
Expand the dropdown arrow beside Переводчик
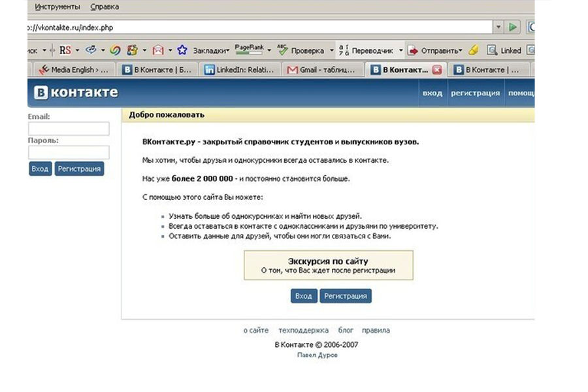coord(401,50)
